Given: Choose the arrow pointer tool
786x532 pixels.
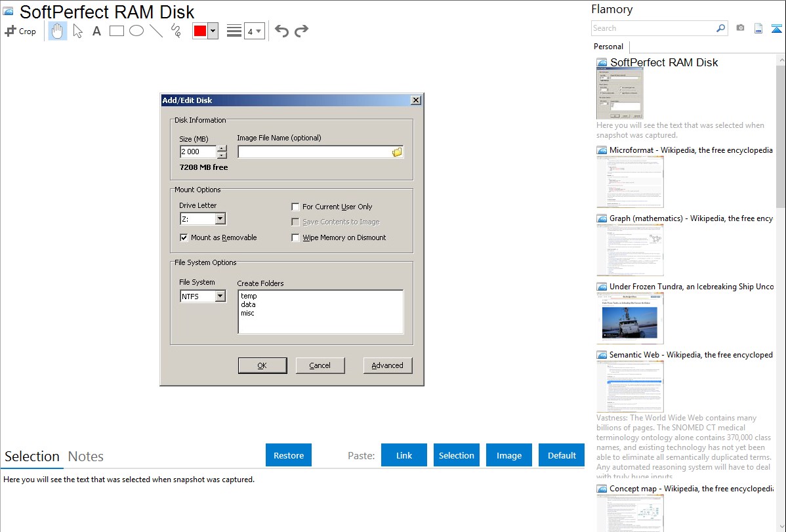Looking at the screenshot, I should pyautogui.click(x=77, y=31).
